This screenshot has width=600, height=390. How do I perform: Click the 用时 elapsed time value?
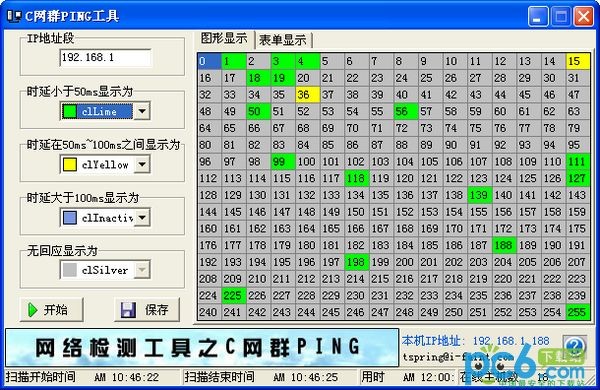point(429,377)
